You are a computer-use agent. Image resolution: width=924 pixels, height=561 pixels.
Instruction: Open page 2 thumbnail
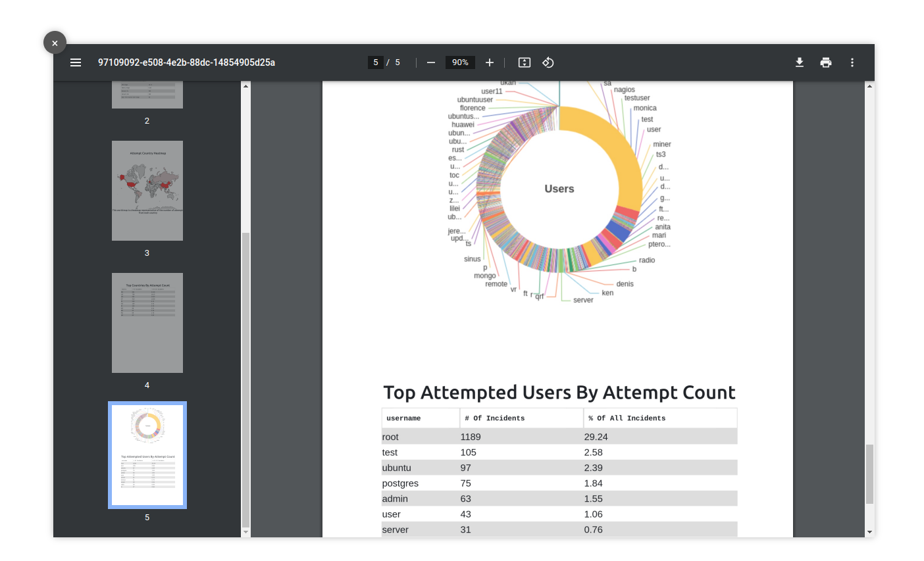tap(147, 95)
